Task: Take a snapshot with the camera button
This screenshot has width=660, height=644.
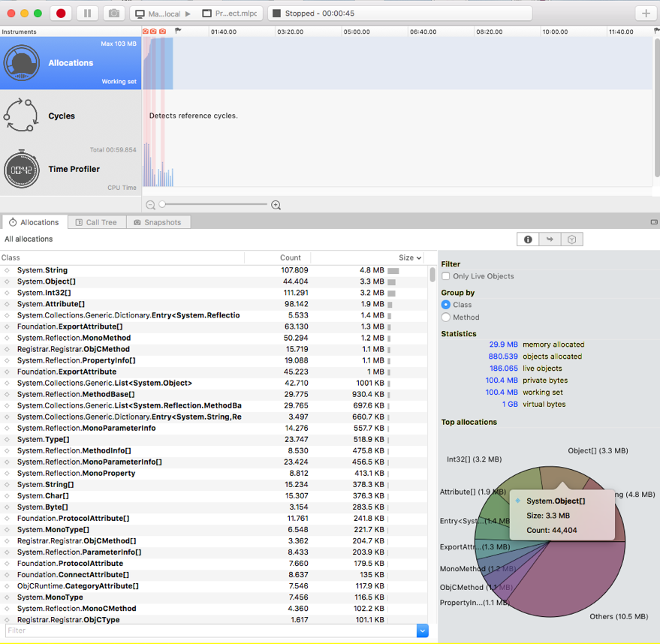Action: pyautogui.click(x=113, y=14)
